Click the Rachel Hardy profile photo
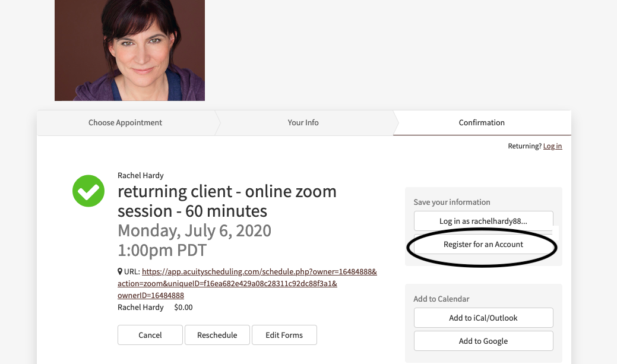Screen dimensions: 617x364 click(130, 50)
